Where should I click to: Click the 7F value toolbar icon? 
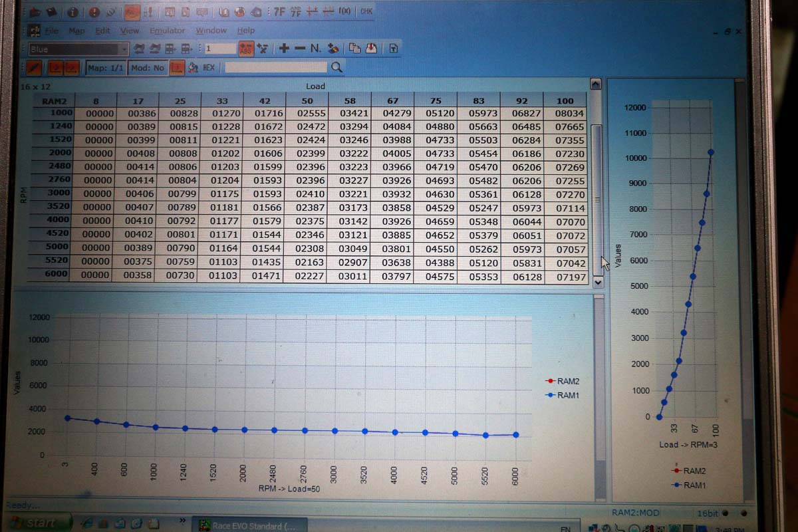click(x=279, y=11)
